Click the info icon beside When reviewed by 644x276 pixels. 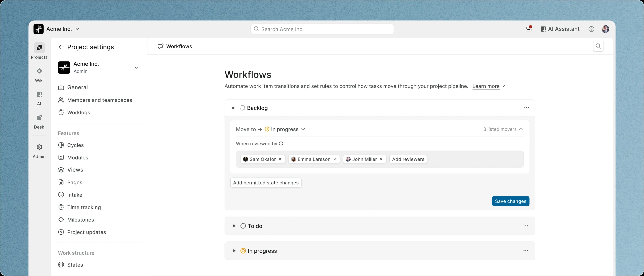click(x=281, y=143)
